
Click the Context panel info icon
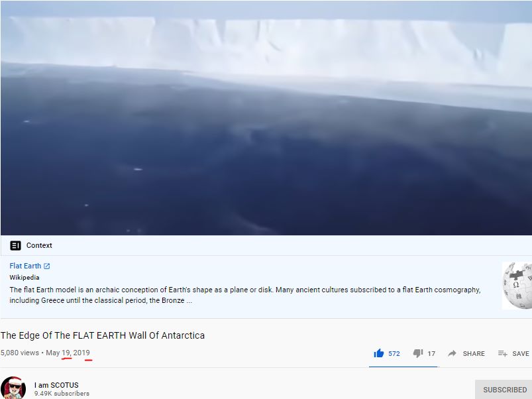(15, 245)
